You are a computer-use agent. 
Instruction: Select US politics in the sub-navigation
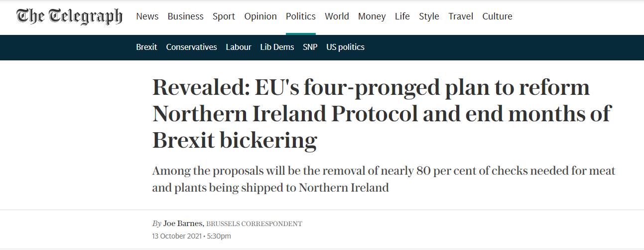pyautogui.click(x=345, y=47)
